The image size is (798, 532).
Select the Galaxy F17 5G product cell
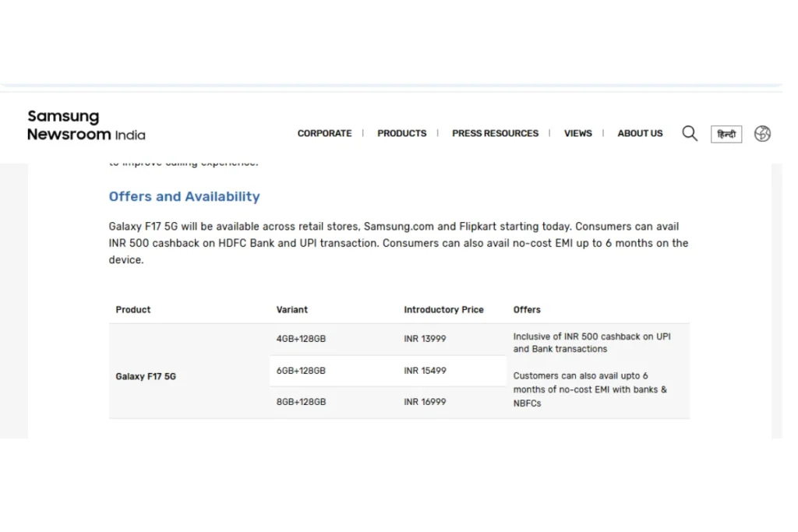(x=146, y=376)
